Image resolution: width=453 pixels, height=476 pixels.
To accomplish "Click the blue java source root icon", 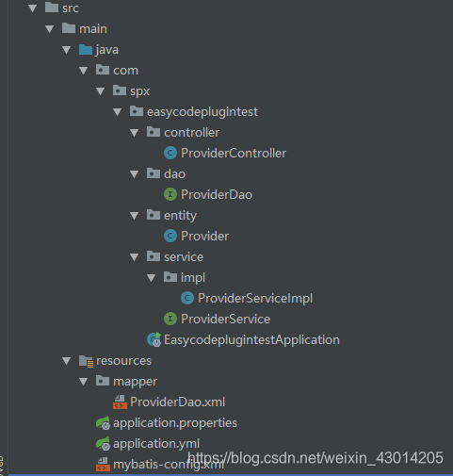I will coord(86,49).
